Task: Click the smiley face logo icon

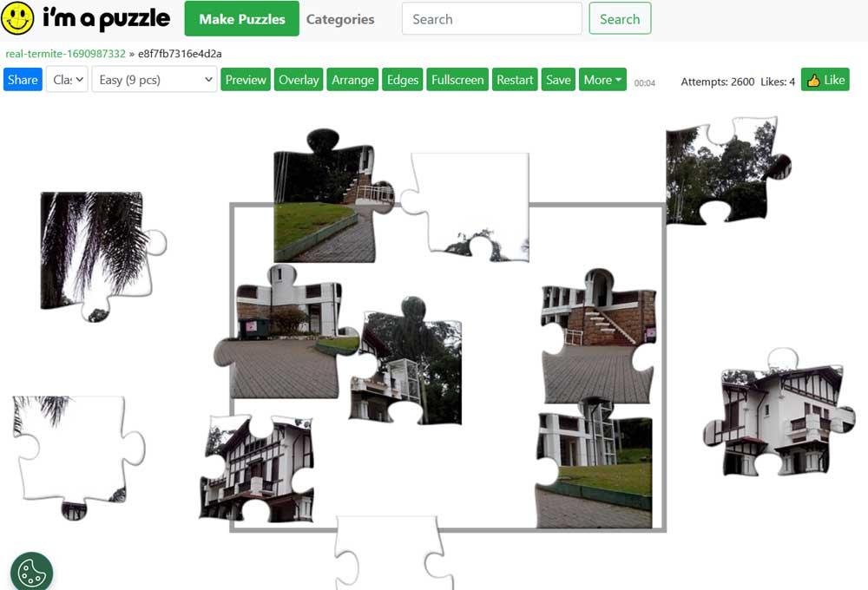Action: tap(17, 17)
